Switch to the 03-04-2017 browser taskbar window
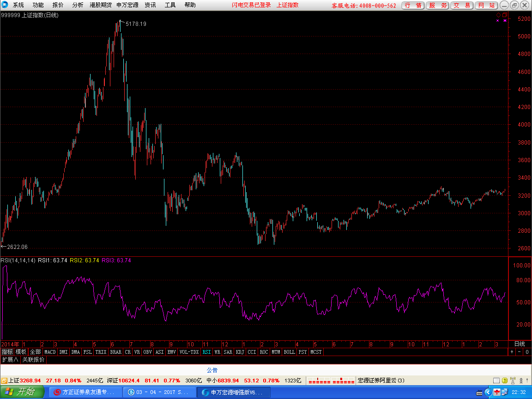Viewport: 532px width, 399px height. point(159,392)
